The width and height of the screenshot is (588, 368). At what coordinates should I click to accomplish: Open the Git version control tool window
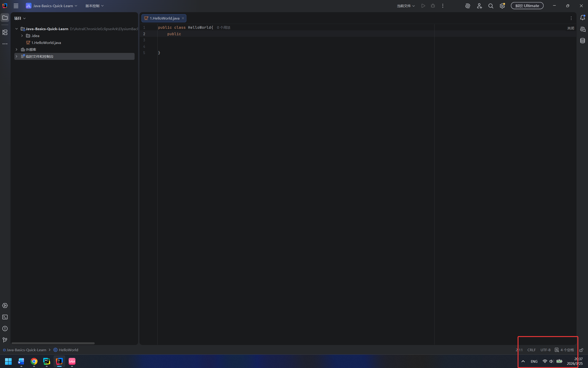5,340
